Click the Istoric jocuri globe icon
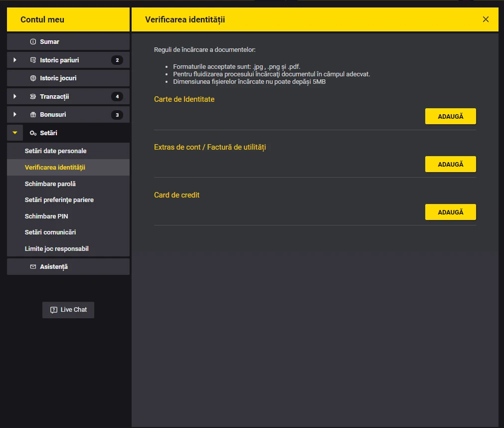Image resolution: width=504 pixels, height=428 pixels. pos(33,78)
